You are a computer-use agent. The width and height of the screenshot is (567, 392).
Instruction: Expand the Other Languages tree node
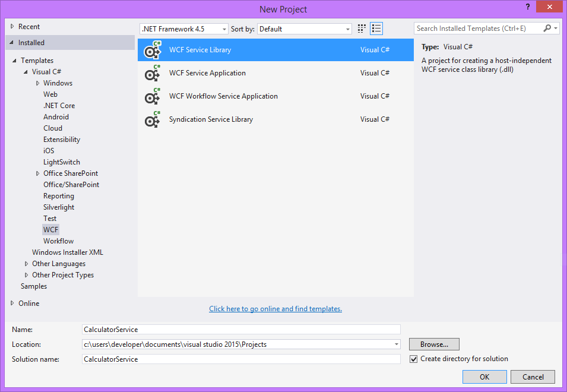click(x=27, y=264)
